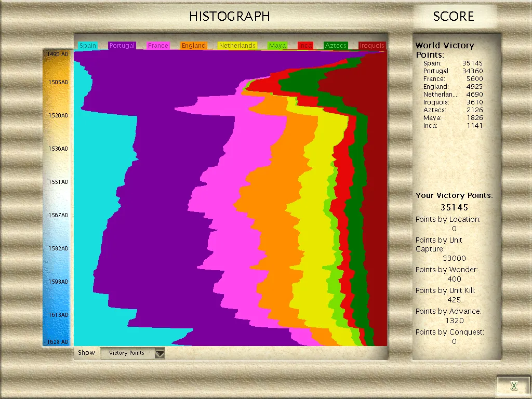The height and width of the screenshot is (399, 532).
Task: Open the Show dropdown arrow
Action: click(159, 353)
